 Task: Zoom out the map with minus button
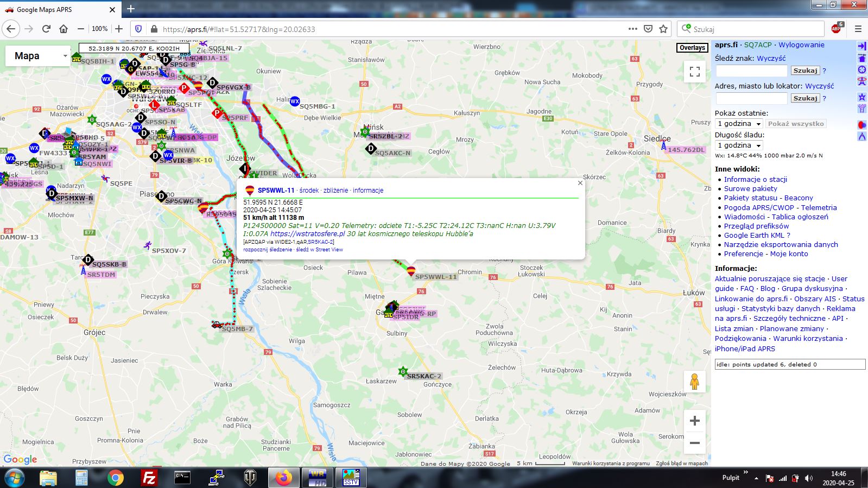(694, 443)
